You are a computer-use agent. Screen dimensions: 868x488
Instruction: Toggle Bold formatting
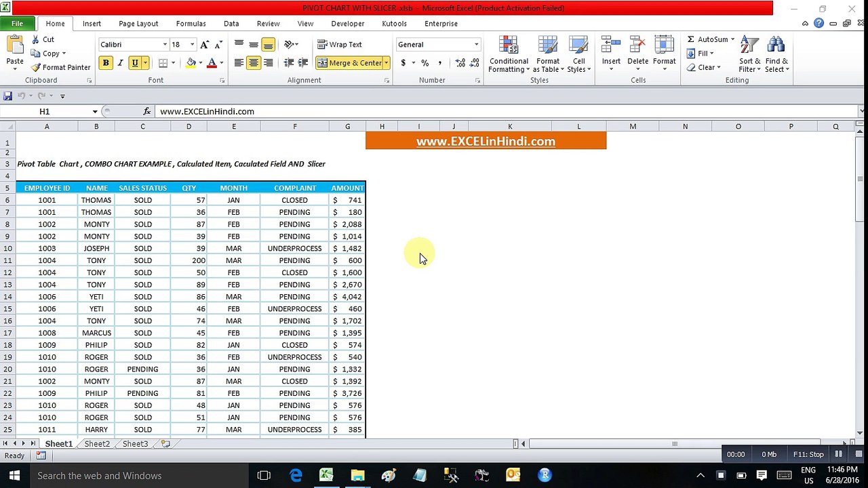(x=106, y=63)
